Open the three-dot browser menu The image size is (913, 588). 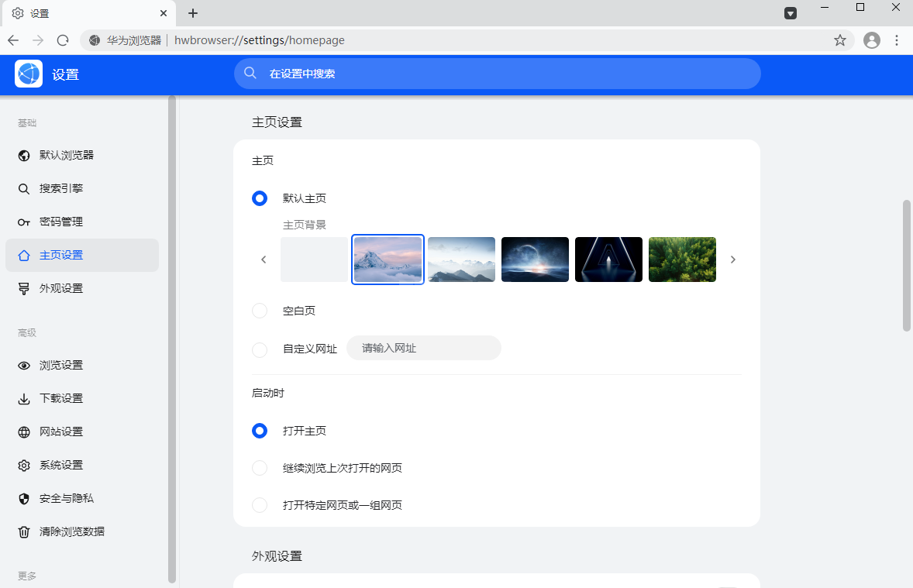[897, 40]
